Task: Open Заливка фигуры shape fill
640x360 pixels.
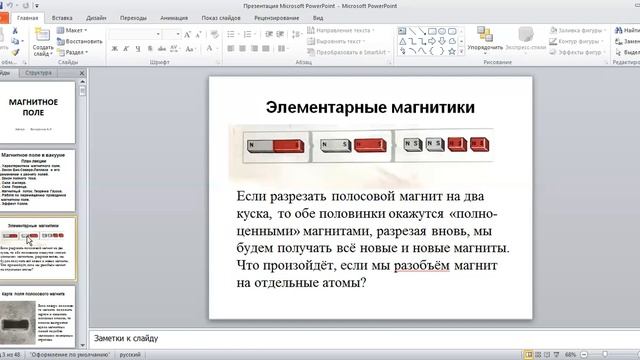Action: [578, 30]
